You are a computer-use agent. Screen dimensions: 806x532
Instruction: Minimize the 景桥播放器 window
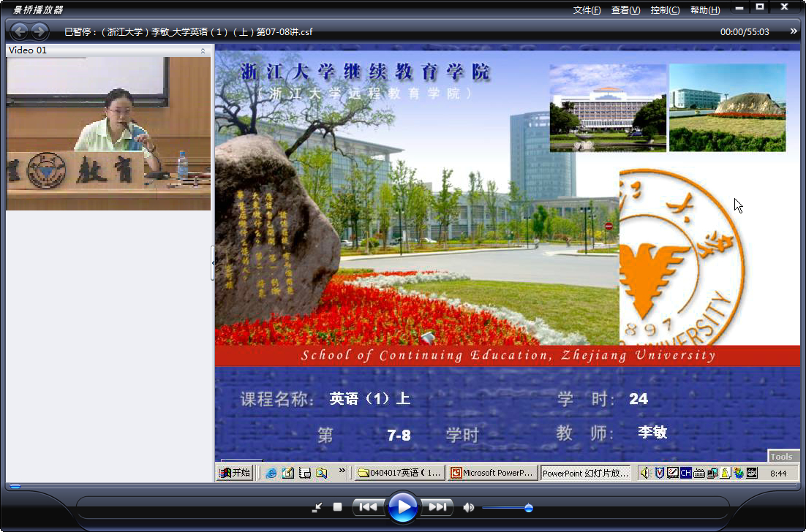point(739,8)
